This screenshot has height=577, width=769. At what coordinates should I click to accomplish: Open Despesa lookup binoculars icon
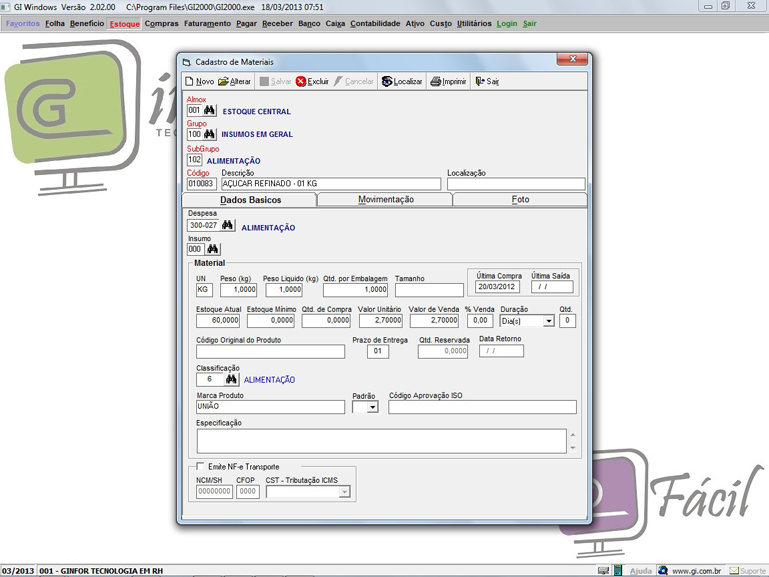click(x=227, y=225)
